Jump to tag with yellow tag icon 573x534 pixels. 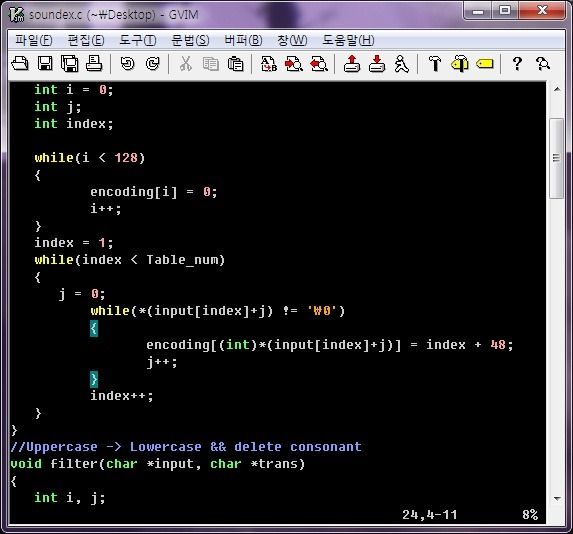pos(485,64)
